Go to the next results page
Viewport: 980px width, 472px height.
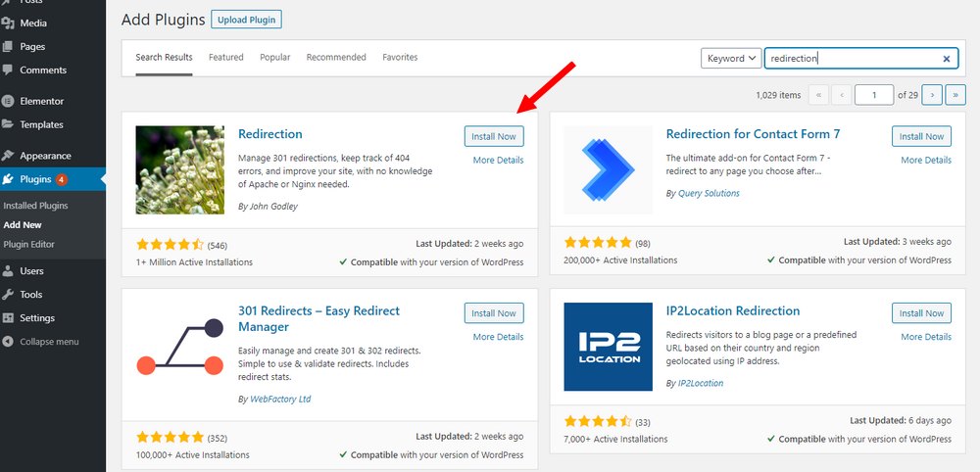tap(932, 95)
